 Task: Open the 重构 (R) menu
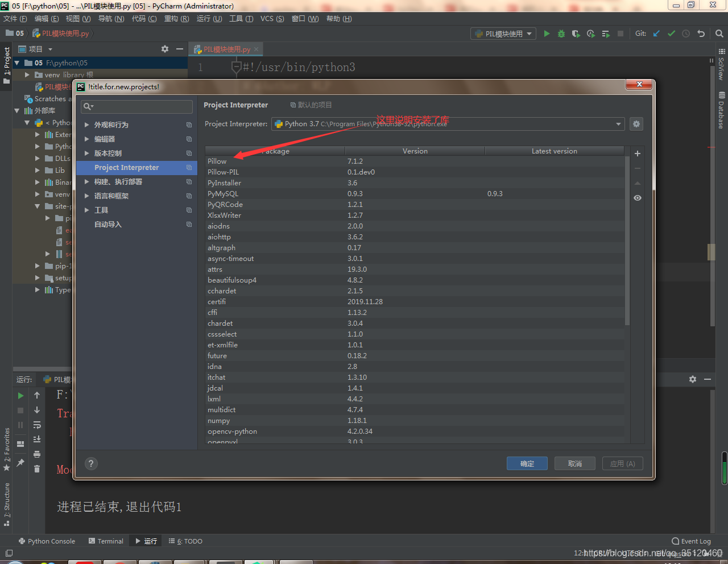176,19
